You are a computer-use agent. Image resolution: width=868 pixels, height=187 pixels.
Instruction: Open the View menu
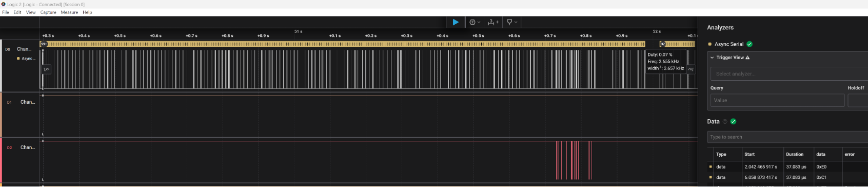click(x=31, y=12)
